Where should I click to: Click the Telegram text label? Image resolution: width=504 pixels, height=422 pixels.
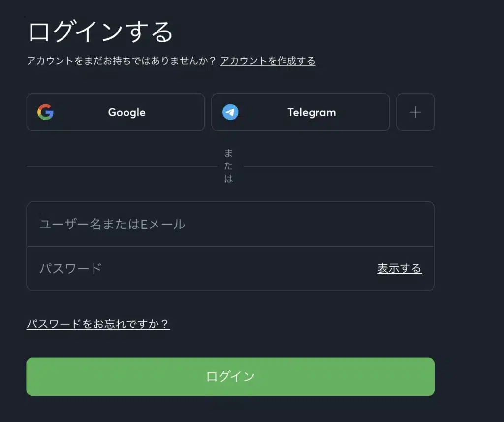pos(312,112)
